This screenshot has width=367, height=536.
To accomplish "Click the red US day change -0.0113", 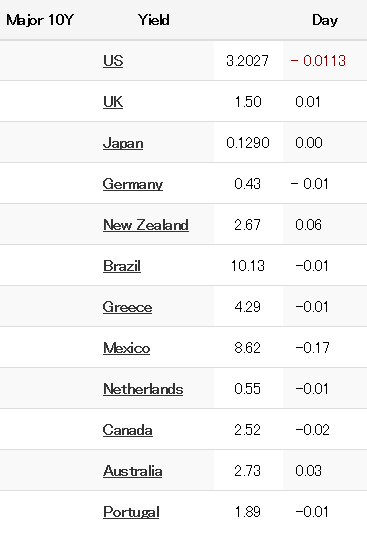I will pyautogui.click(x=318, y=61).
